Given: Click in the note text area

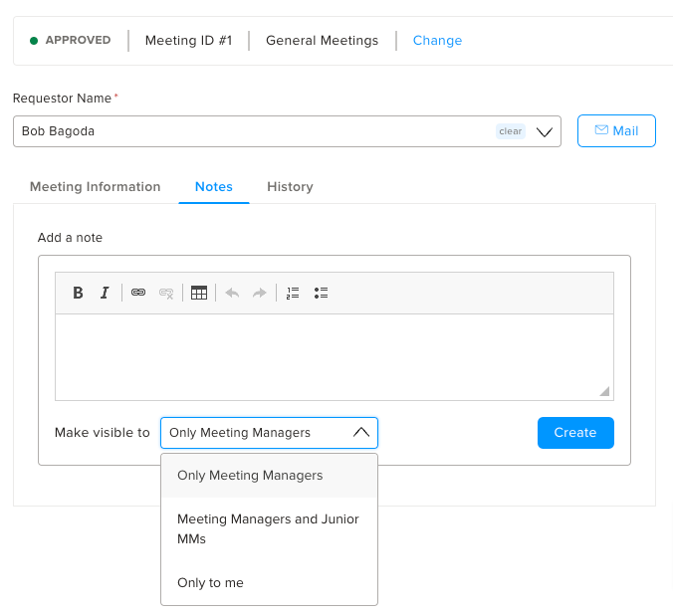Looking at the screenshot, I should pos(335,357).
